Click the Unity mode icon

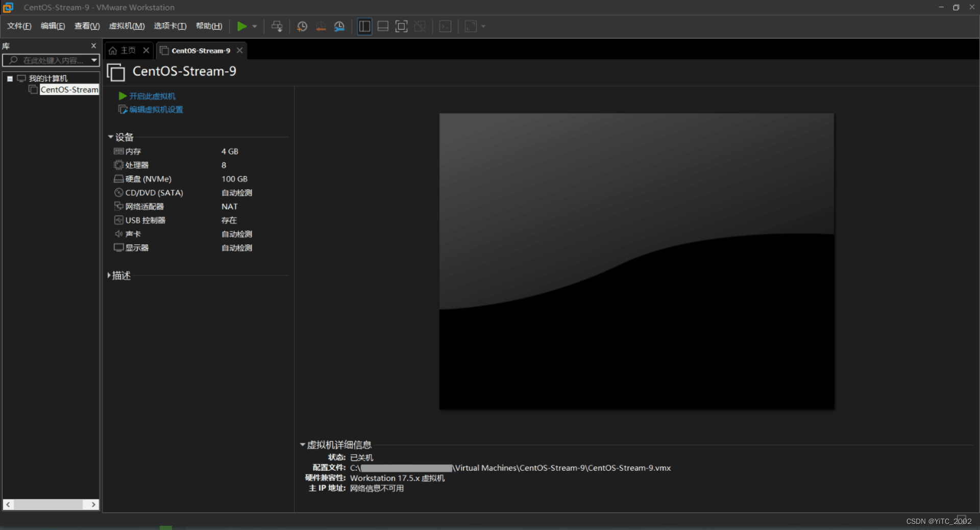(420, 26)
